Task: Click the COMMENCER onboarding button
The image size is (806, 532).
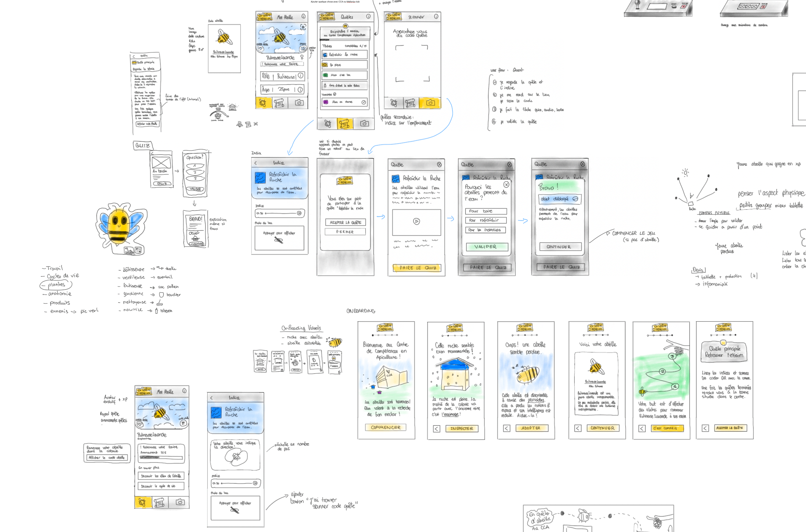Action: [386, 427]
